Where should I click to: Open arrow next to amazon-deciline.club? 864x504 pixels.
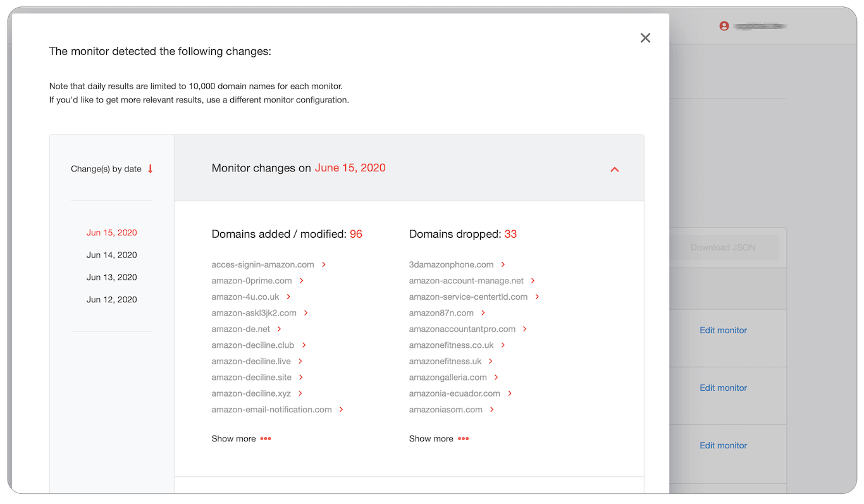pyautogui.click(x=304, y=345)
